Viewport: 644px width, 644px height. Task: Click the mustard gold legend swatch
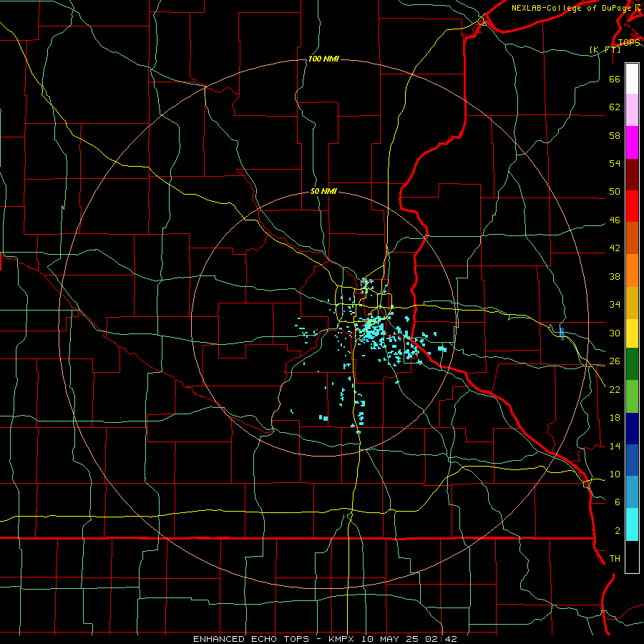[x=632, y=303]
